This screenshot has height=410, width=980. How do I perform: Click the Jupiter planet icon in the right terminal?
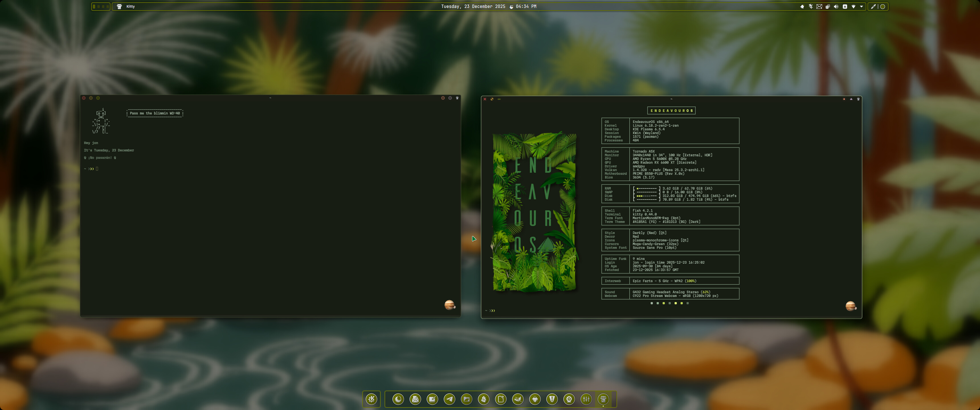tap(851, 306)
